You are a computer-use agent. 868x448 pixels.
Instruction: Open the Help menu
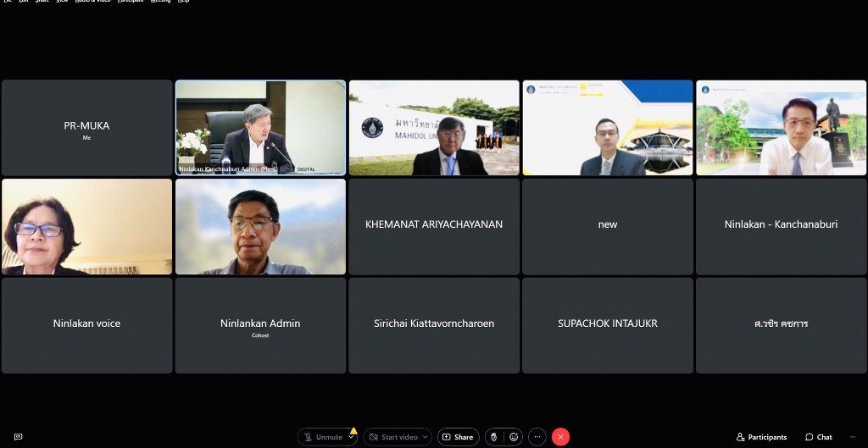click(x=183, y=1)
